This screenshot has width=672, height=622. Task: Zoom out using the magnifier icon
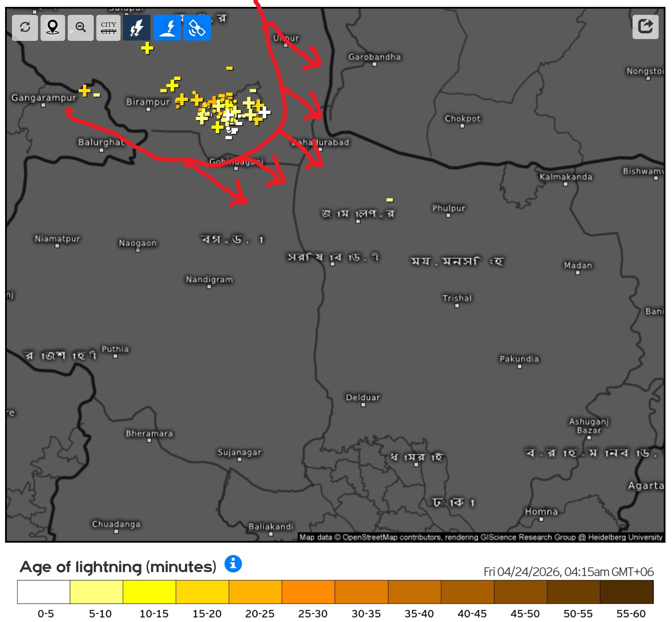tap(81, 27)
